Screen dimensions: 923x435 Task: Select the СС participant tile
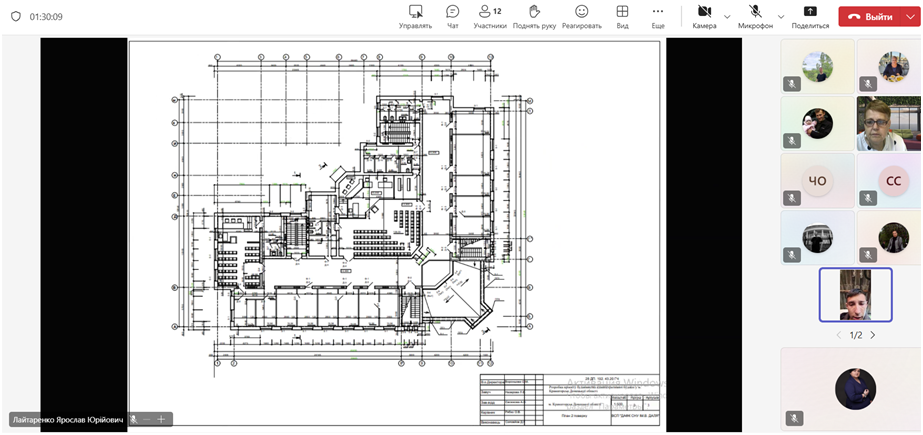coord(893,181)
